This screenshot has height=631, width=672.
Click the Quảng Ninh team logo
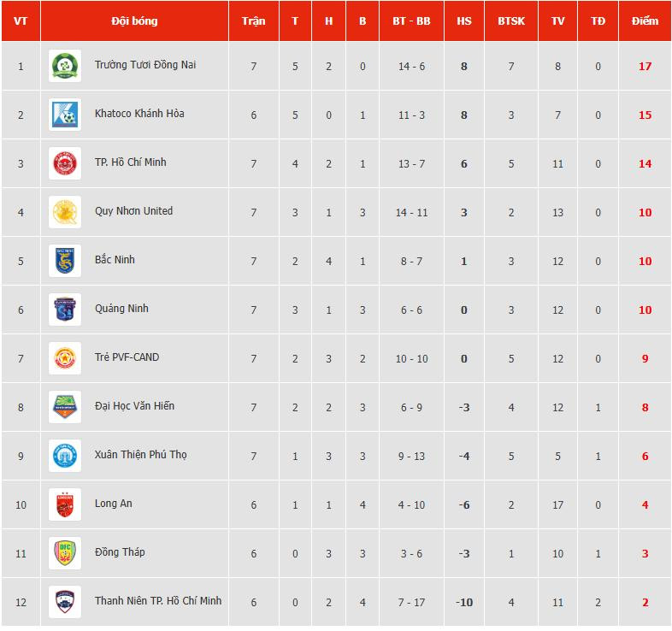point(65,310)
